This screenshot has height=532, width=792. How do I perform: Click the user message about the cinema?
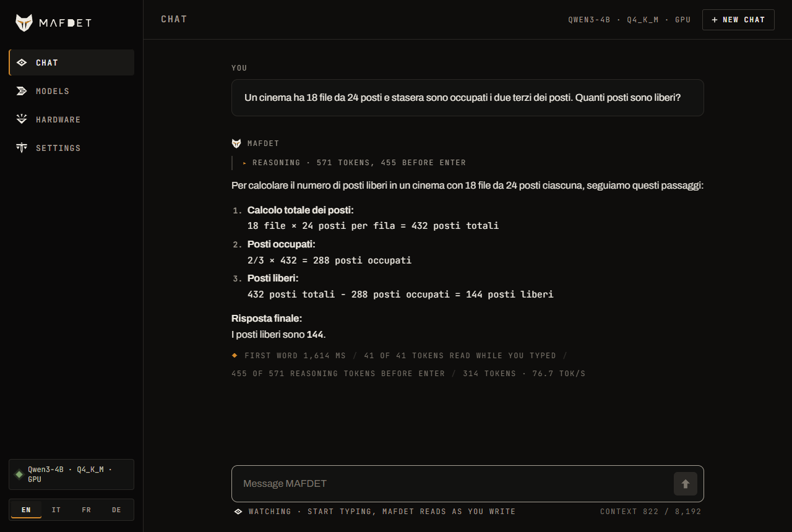[468, 98]
